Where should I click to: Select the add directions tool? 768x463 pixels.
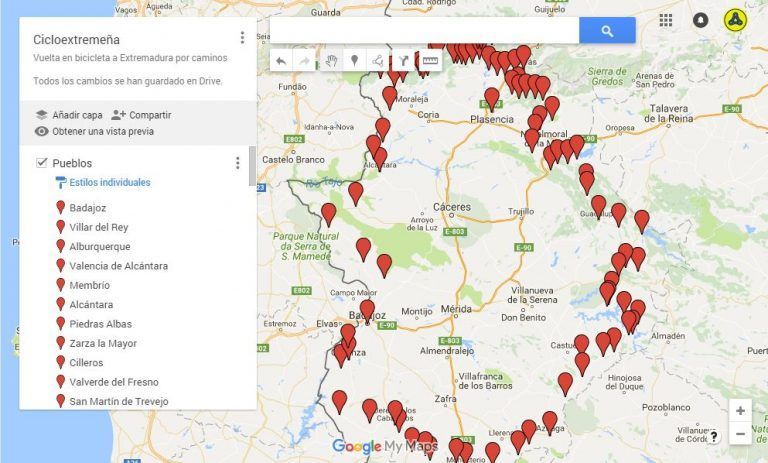(x=403, y=61)
